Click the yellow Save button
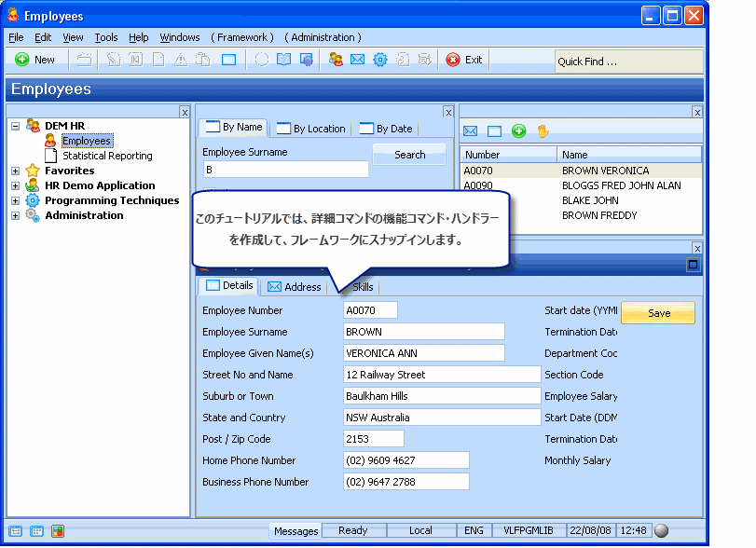The image size is (756, 548). tap(658, 313)
